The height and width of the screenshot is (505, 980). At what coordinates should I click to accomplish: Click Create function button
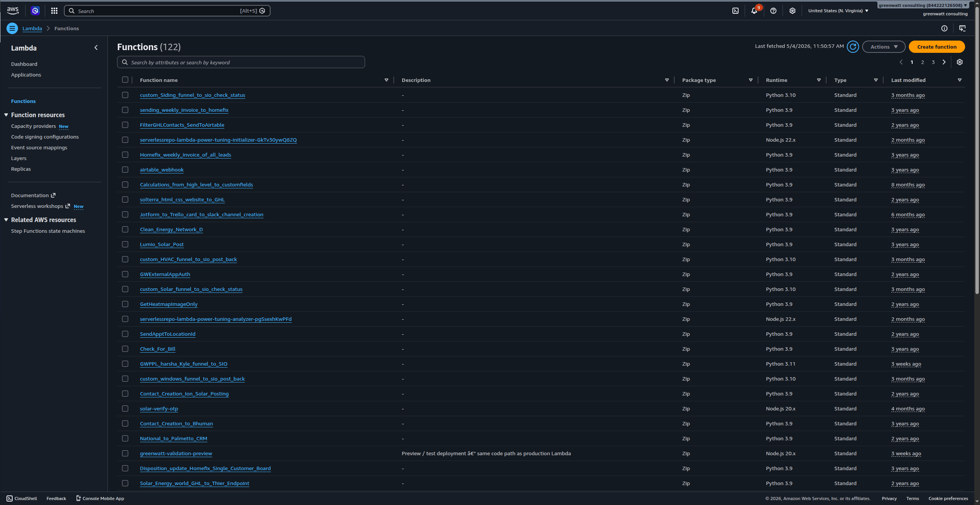(x=937, y=47)
